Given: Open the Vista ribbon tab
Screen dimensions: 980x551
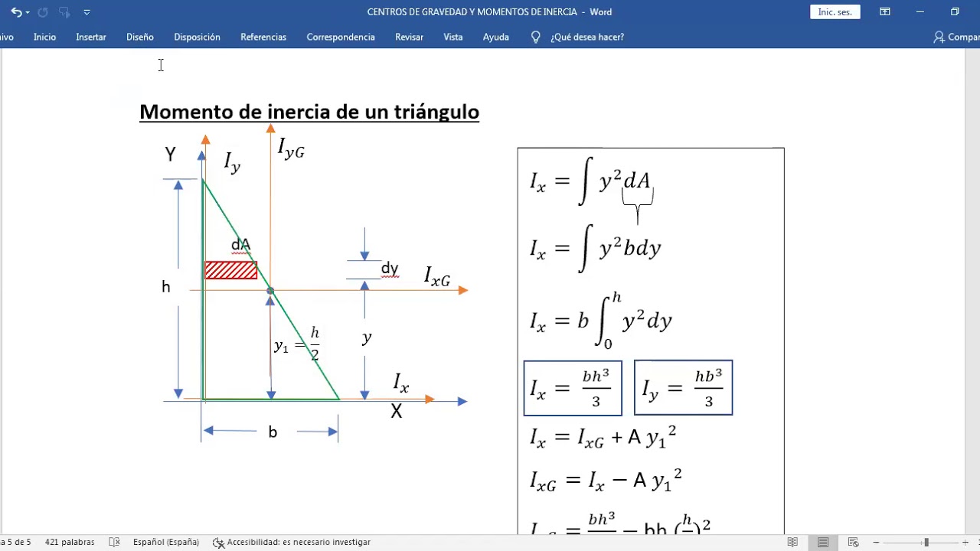Looking at the screenshot, I should [x=453, y=37].
